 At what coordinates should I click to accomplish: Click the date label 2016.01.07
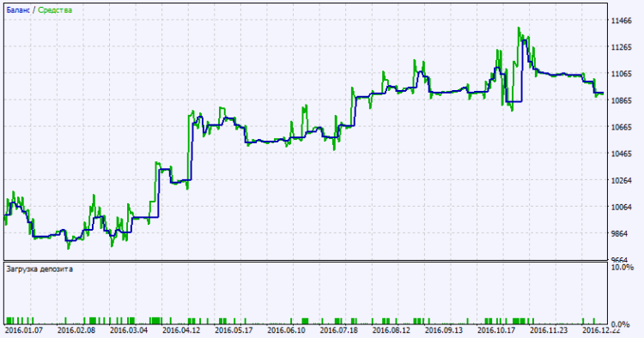click(24, 330)
